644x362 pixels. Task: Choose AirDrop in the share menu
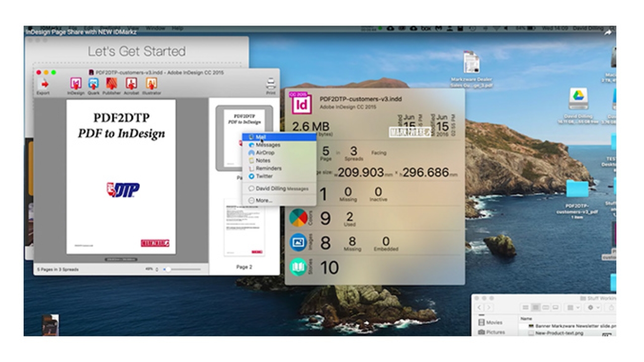pos(279,152)
